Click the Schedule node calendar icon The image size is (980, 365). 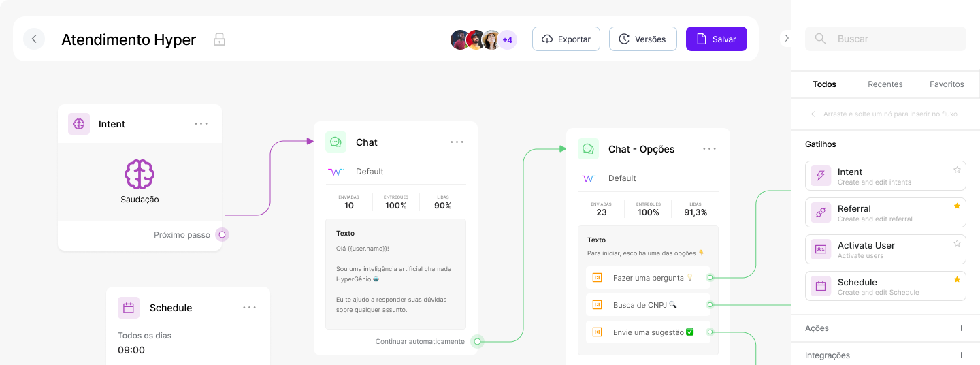point(129,308)
